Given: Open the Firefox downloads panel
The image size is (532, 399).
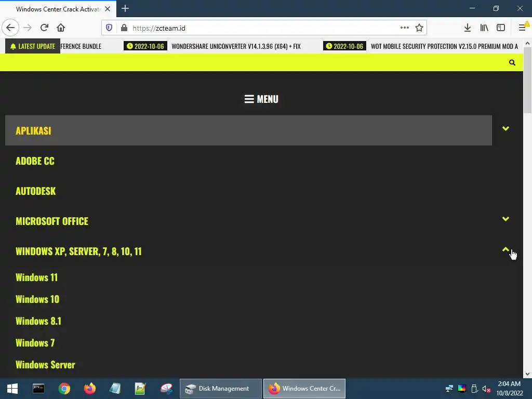Looking at the screenshot, I should tap(468, 28).
